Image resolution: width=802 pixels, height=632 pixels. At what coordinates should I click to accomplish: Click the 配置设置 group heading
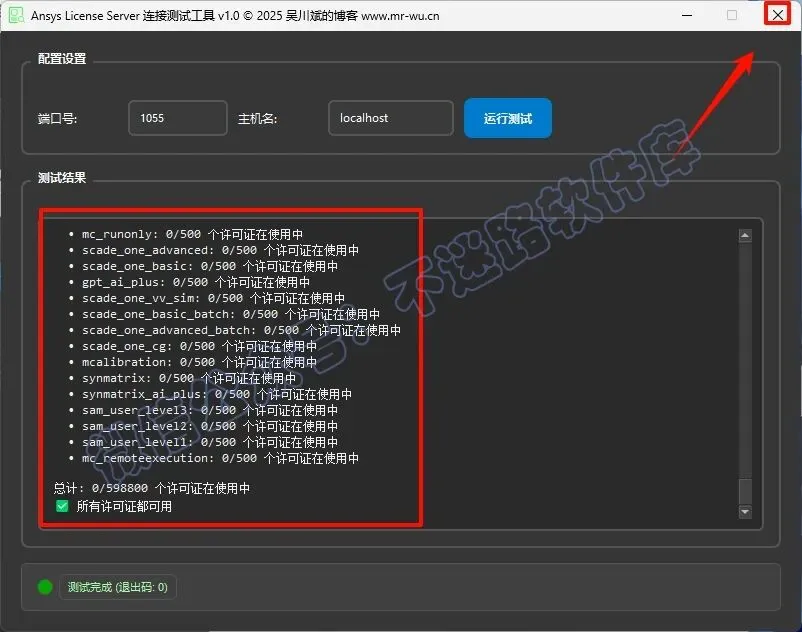pos(62,59)
